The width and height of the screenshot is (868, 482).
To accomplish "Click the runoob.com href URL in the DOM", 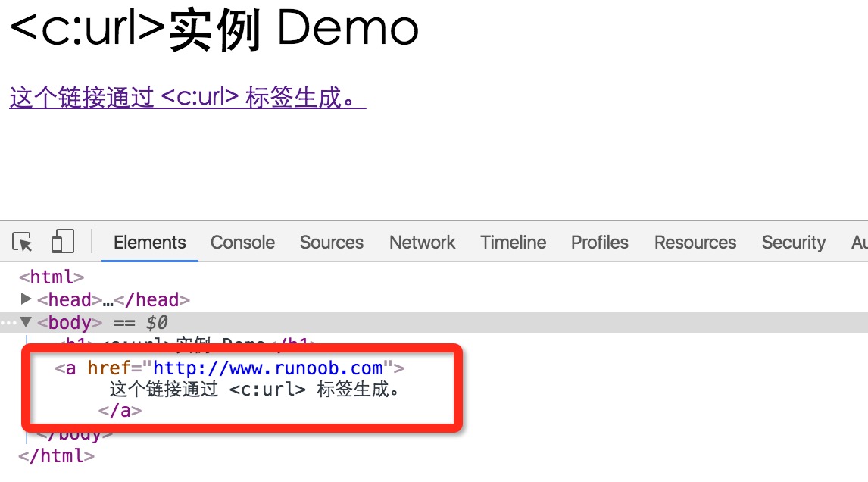I will 267,369.
